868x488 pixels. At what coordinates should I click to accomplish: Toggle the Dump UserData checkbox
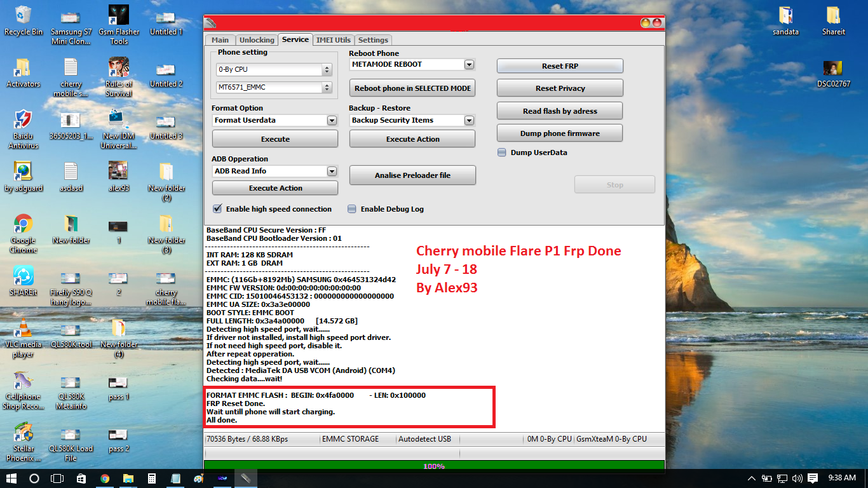click(502, 152)
